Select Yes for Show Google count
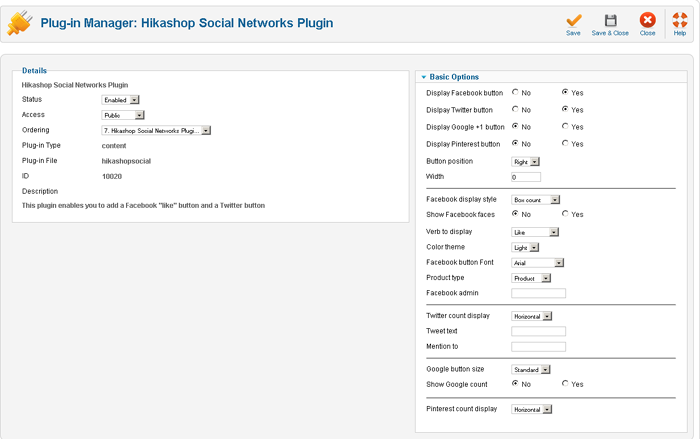The width and height of the screenshot is (700, 439). 565,384
